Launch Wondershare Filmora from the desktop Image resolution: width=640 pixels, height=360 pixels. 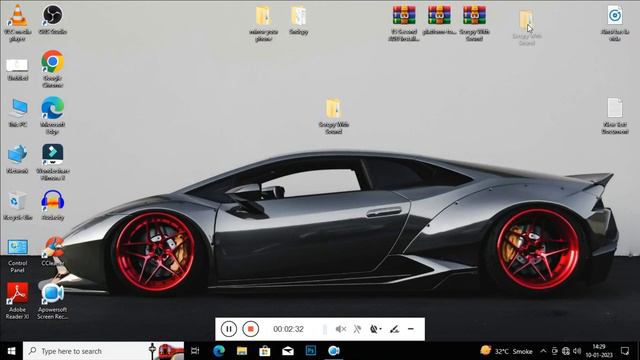point(53,162)
